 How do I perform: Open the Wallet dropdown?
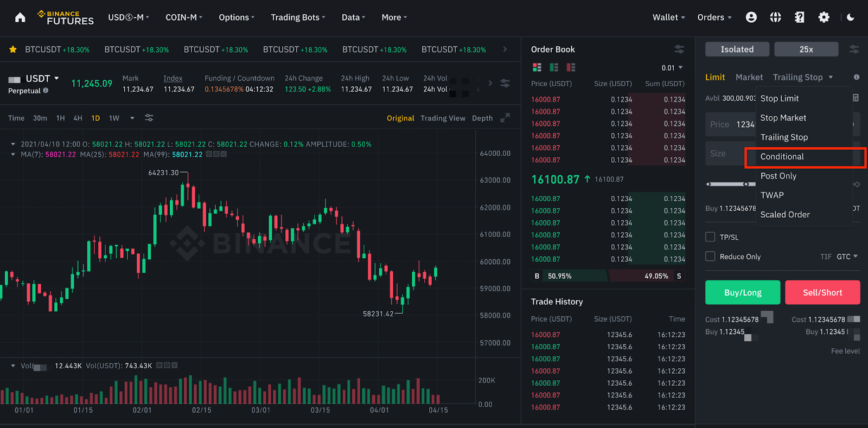[x=669, y=17]
